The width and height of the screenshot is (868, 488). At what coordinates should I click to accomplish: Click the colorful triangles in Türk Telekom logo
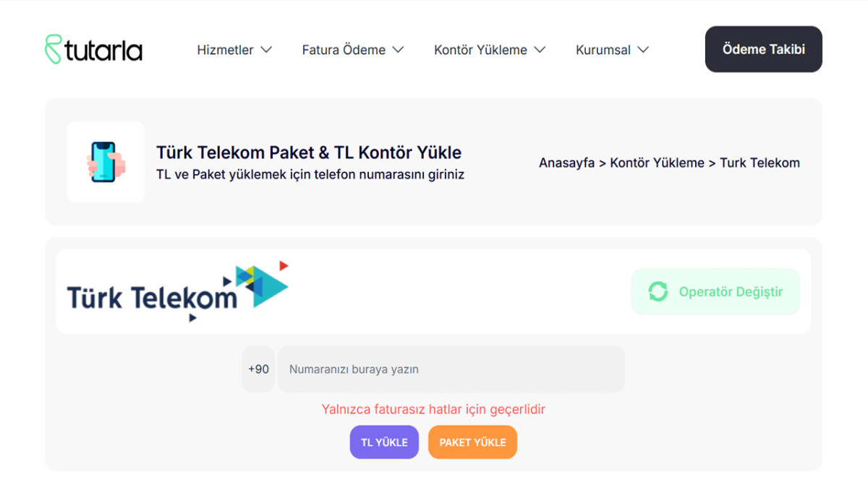point(258,286)
